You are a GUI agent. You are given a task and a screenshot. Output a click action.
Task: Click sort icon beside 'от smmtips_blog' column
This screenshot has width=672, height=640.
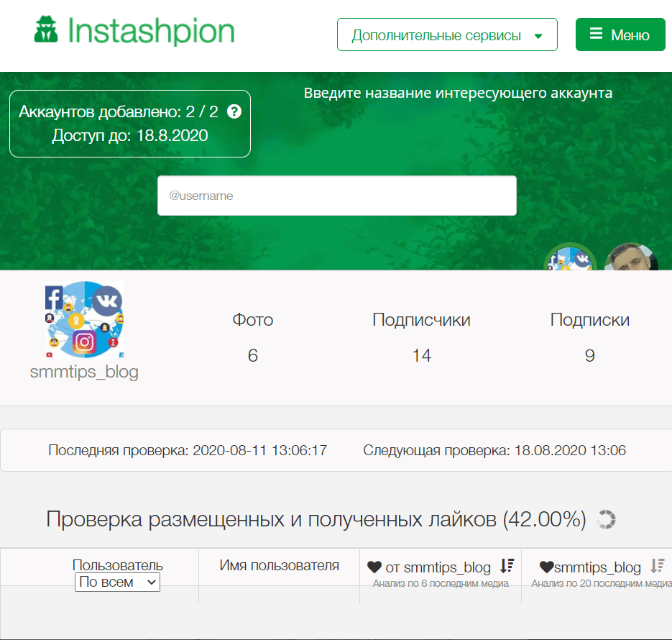[x=507, y=567]
